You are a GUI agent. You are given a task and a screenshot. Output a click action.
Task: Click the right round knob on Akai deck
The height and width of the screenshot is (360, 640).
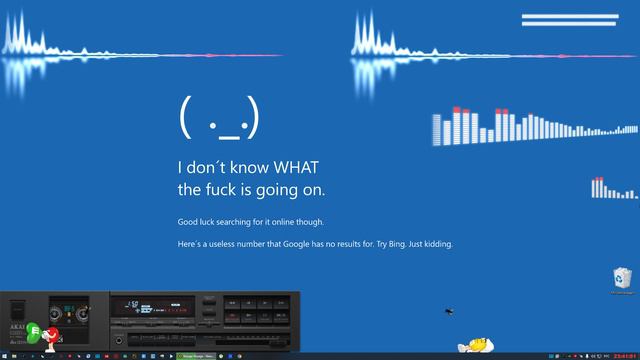click(x=83, y=314)
